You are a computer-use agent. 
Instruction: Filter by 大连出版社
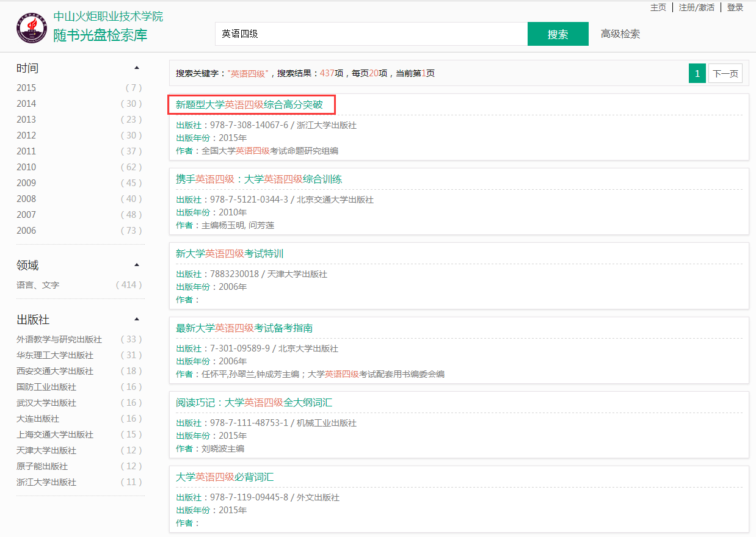38,419
